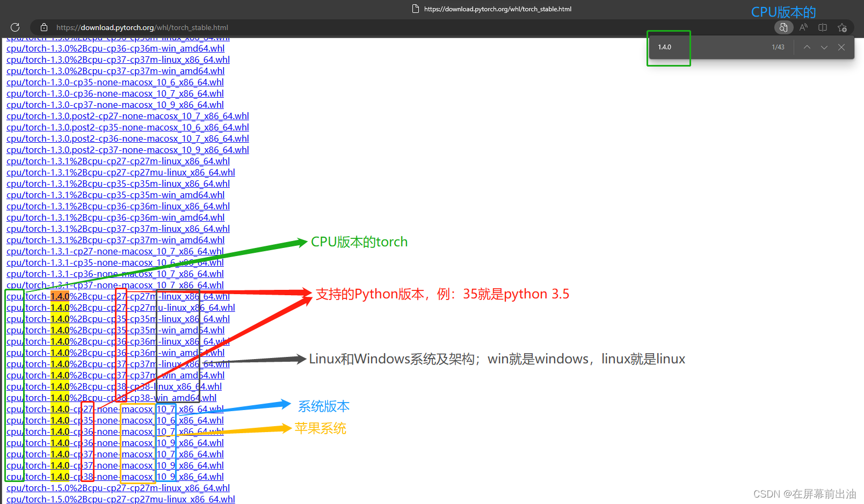This screenshot has width=864, height=504.
Task: Open torch-1.3.1 cp37m linux_x86_64 link
Action: coord(118,229)
